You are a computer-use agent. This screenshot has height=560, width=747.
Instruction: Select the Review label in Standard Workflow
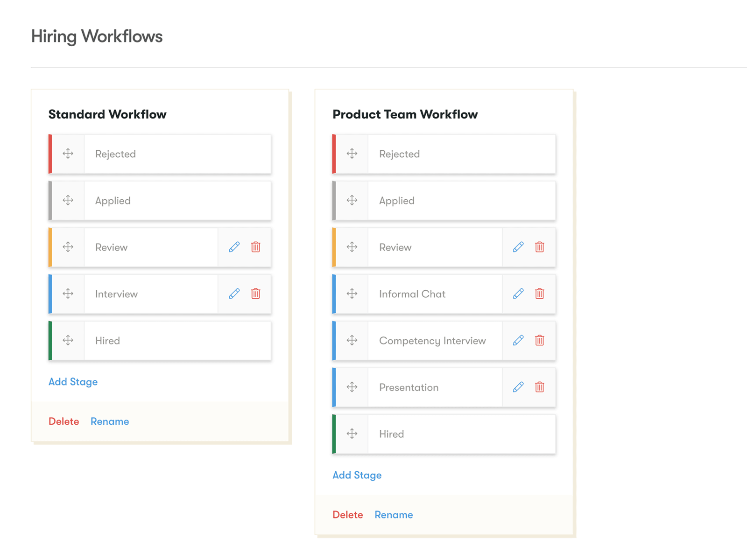coord(111,247)
